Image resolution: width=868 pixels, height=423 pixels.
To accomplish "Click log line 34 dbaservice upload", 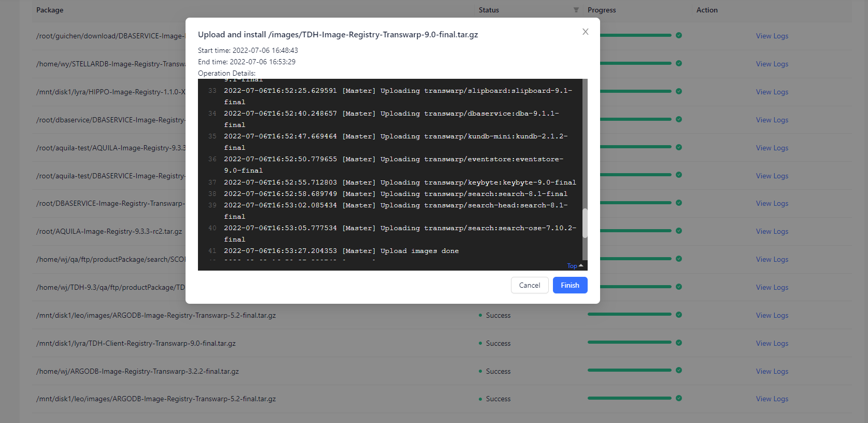I will tap(391, 119).
